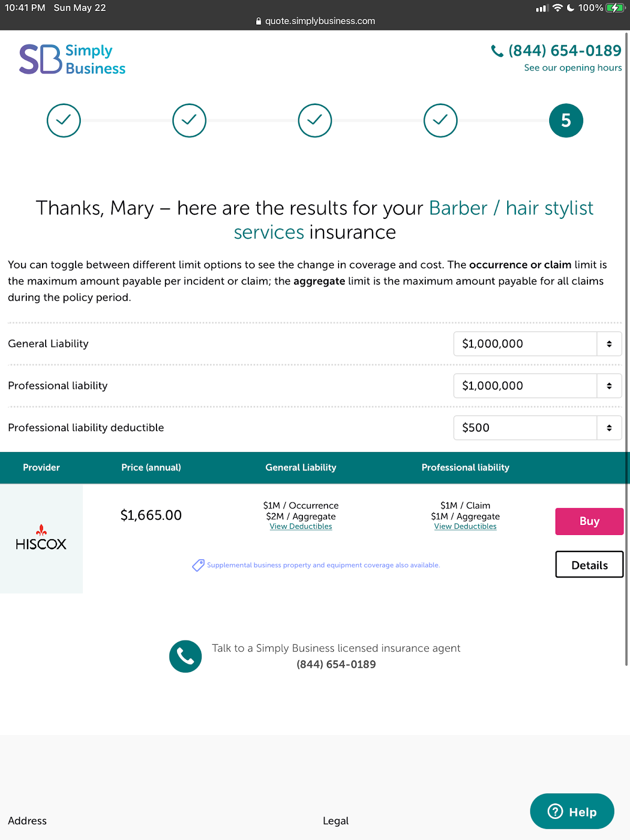Click the supplemental coverage tag icon

click(x=198, y=565)
